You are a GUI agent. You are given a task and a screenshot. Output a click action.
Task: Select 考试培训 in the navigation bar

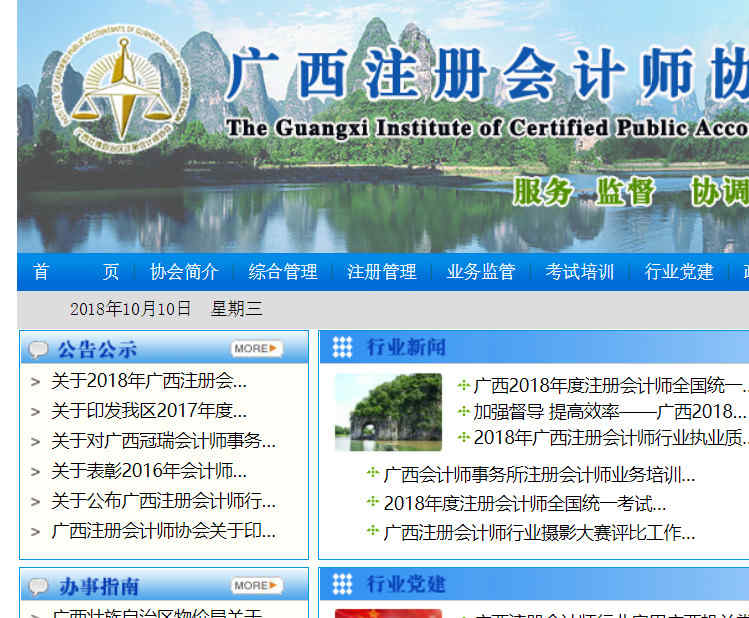point(580,272)
